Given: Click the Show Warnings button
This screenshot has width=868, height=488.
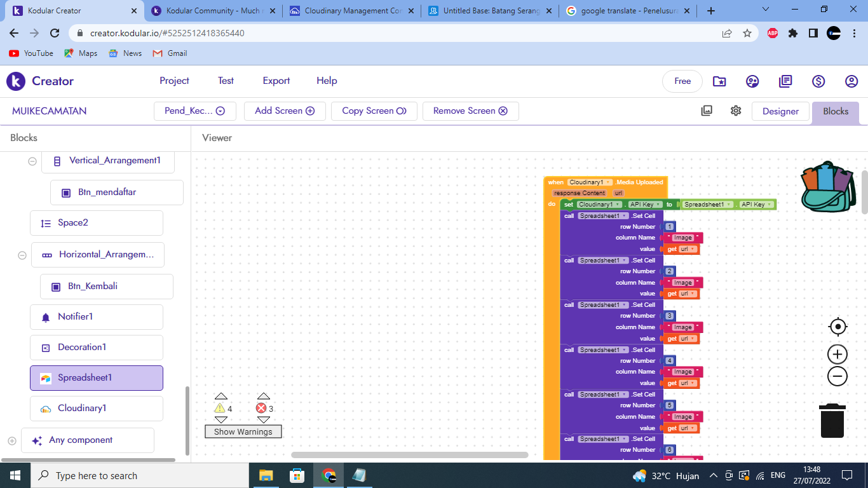Looking at the screenshot, I should tap(243, 431).
